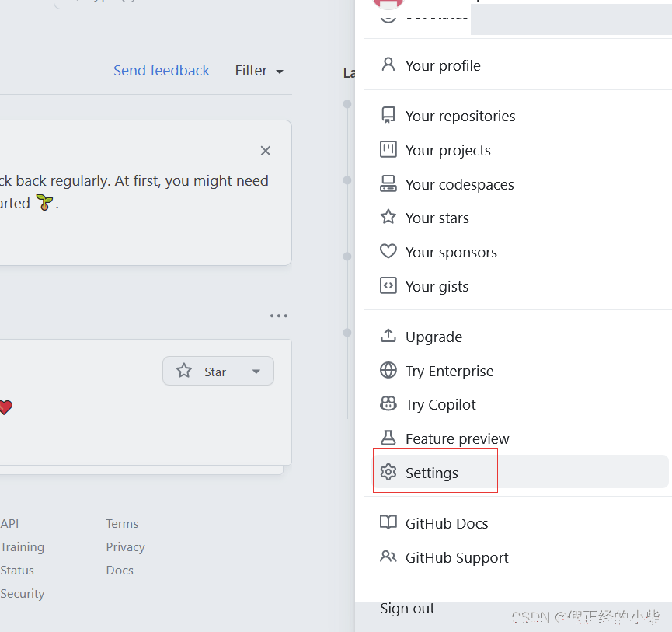Open the three-dot more options menu

coord(278,316)
